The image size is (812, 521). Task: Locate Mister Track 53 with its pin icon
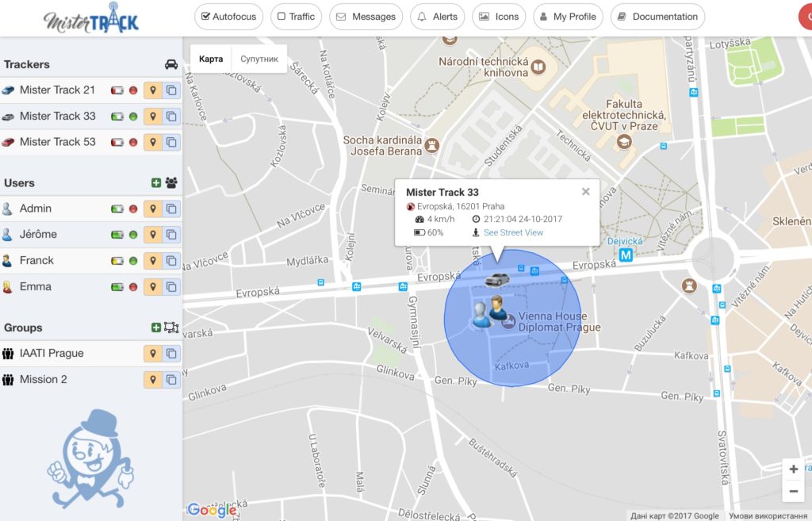tap(153, 142)
